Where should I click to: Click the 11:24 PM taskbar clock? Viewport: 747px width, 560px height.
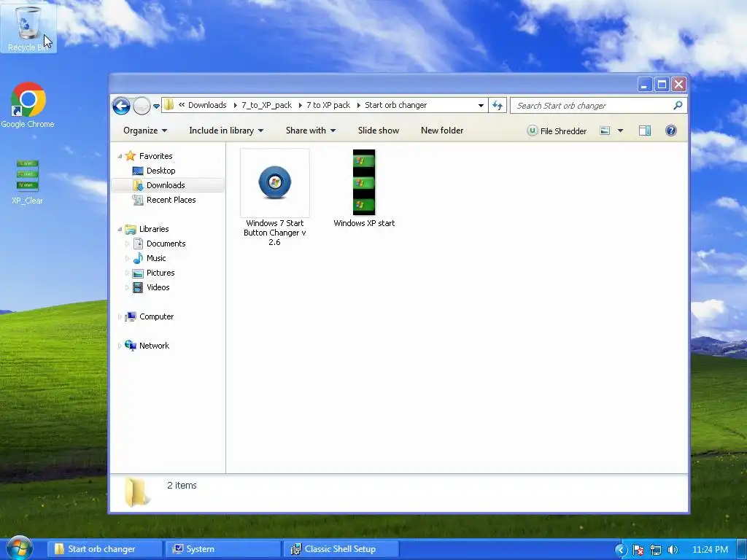709,550
